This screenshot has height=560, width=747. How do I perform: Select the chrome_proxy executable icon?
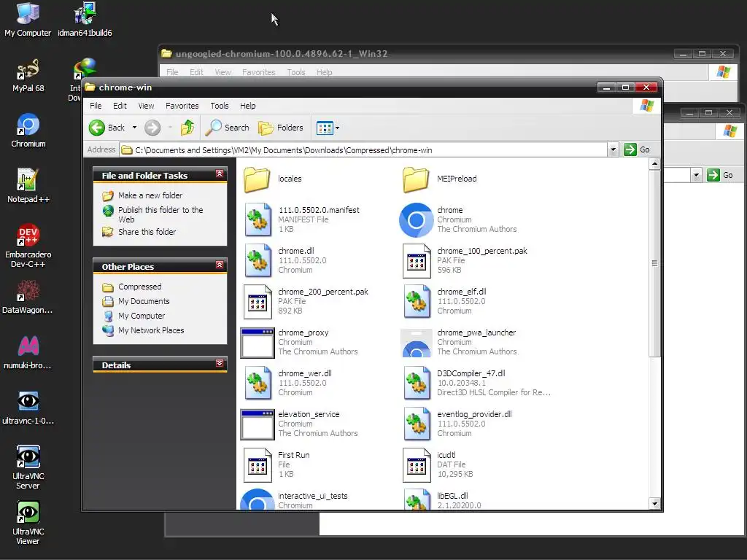coord(258,343)
